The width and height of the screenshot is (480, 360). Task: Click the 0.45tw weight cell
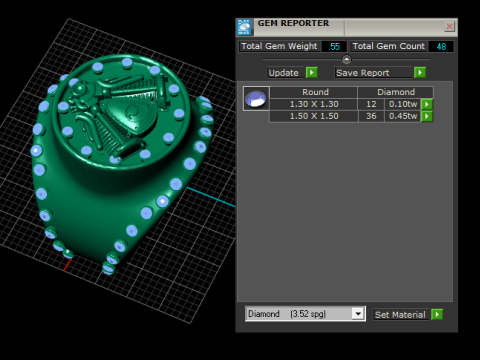tap(403, 116)
